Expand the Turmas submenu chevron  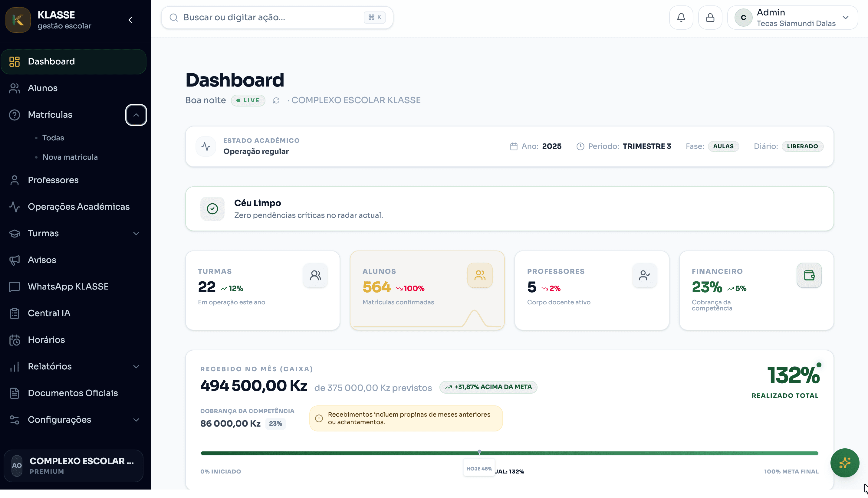tap(136, 234)
